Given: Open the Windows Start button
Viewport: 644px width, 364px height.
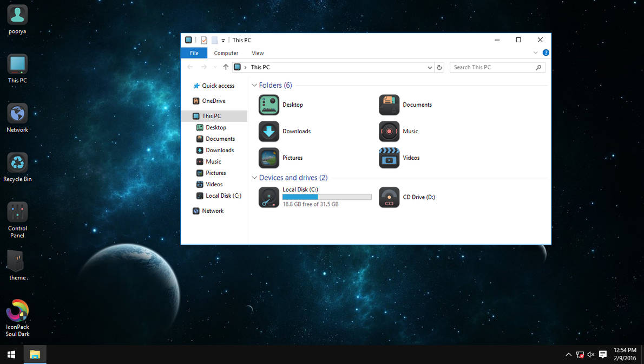Looking at the screenshot, I should pyautogui.click(x=11, y=354).
